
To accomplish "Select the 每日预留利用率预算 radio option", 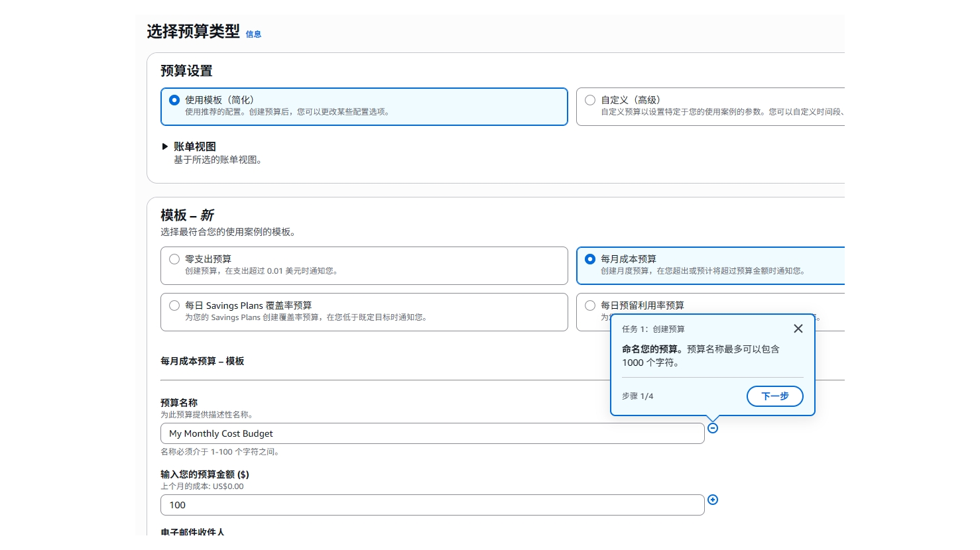I will [590, 305].
